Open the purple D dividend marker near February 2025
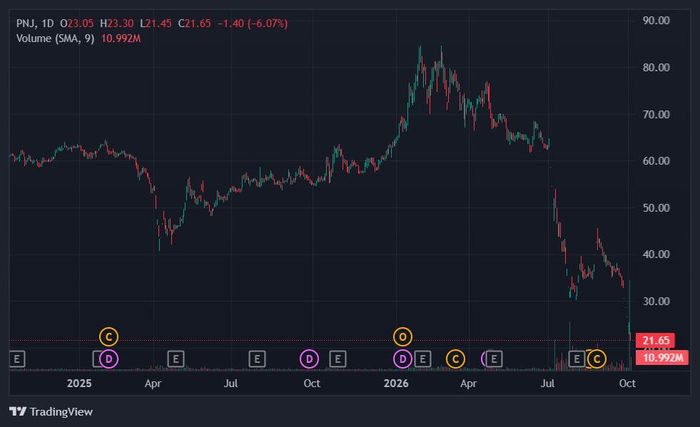Screen dimensions: 700x427 point(108,359)
